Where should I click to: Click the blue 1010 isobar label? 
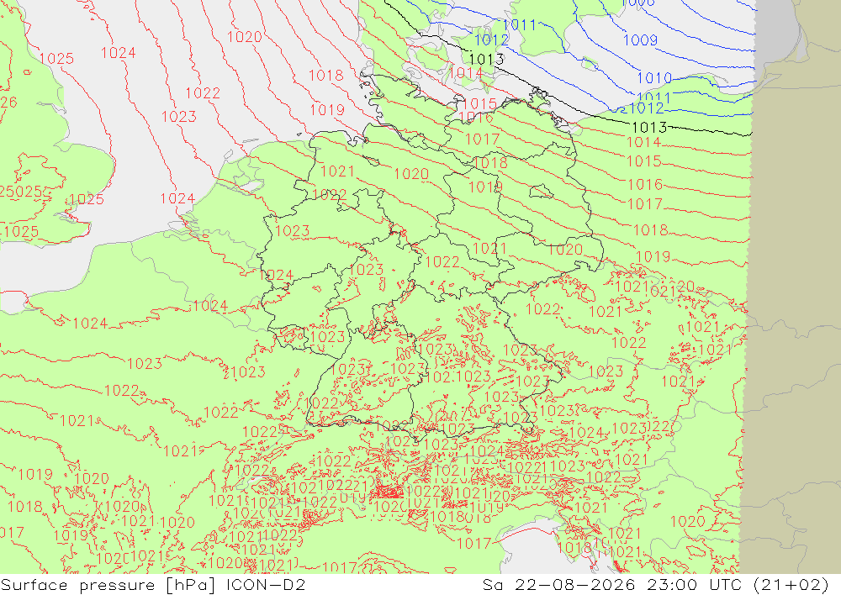click(654, 78)
